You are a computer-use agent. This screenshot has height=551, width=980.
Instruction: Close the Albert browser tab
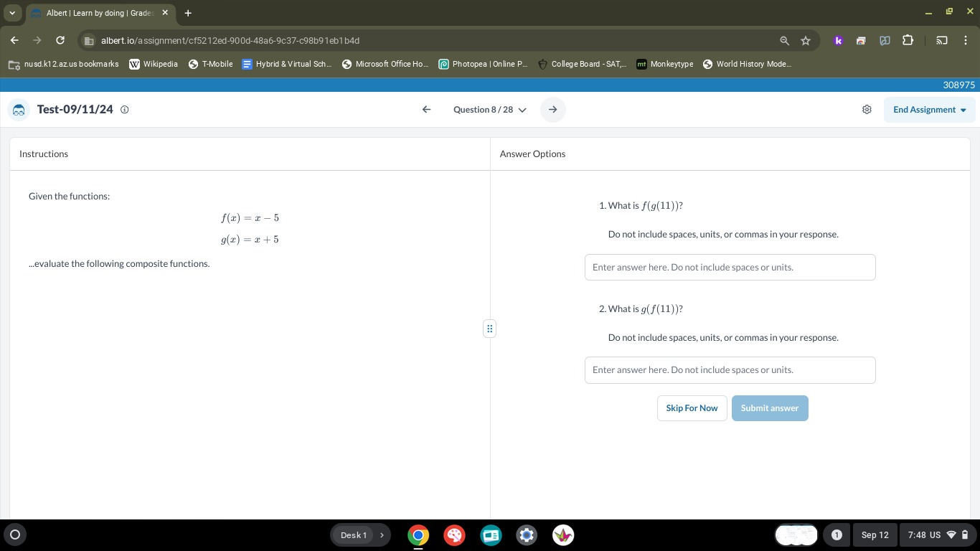(165, 13)
